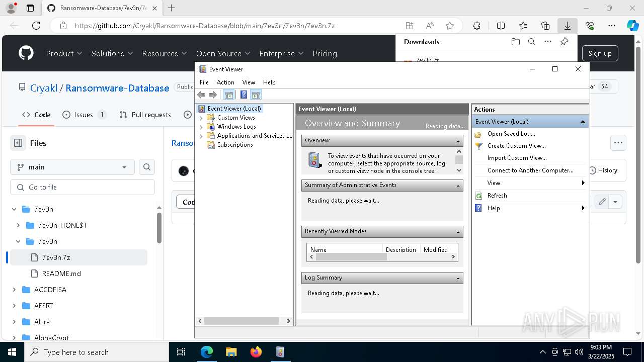Click the favorites star in address bar
Viewport: 644px width, 362px height.
[450, 26]
